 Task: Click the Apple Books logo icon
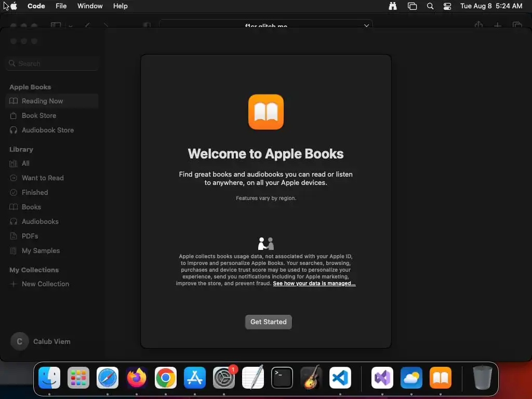(x=266, y=112)
